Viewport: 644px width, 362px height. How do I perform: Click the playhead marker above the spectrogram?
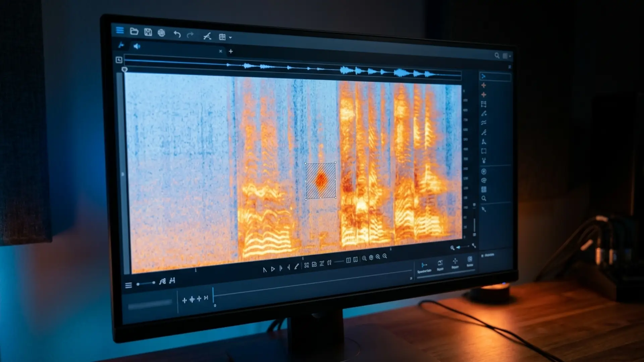[124, 70]
